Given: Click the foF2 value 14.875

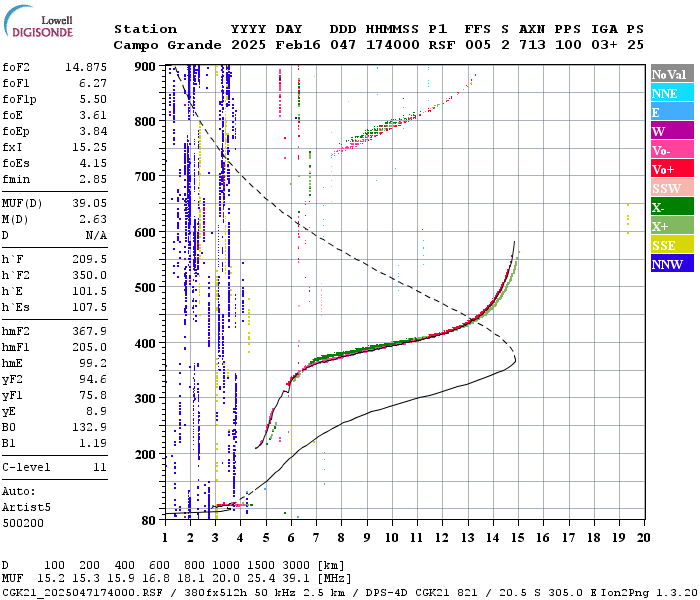Looking at the screenshot, I should pyautogui.click(x=86, y=67).
